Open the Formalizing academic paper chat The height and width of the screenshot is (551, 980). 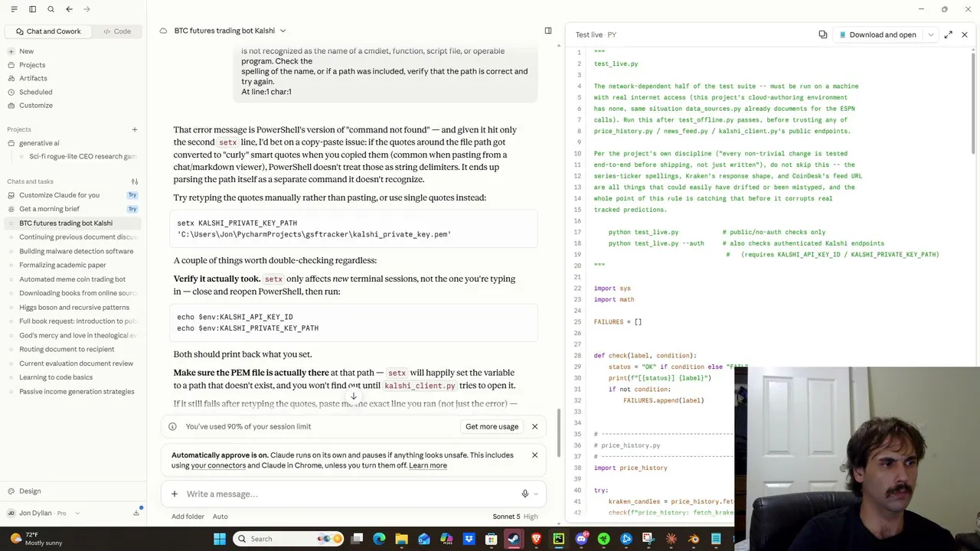point(63,265)
